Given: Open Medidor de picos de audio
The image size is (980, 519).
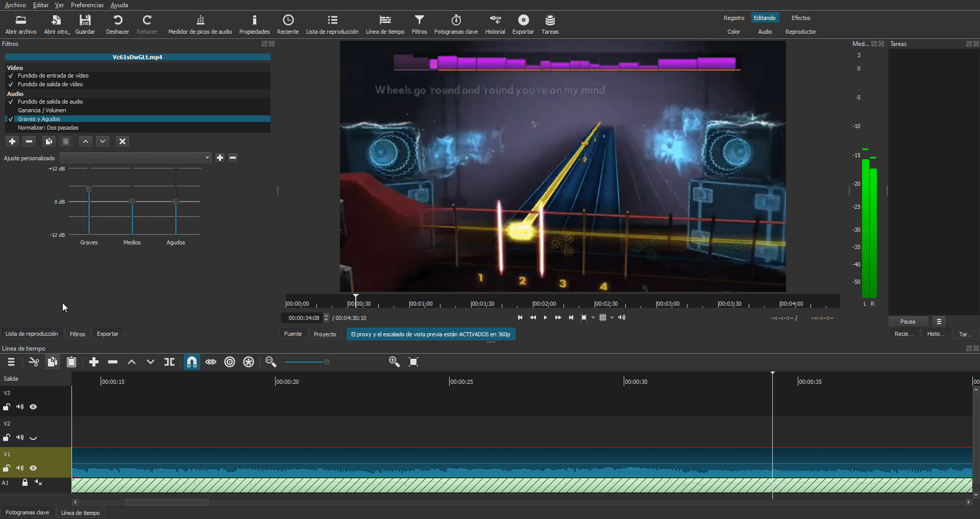Looking at the screenshot, I should tap(200, 24).
